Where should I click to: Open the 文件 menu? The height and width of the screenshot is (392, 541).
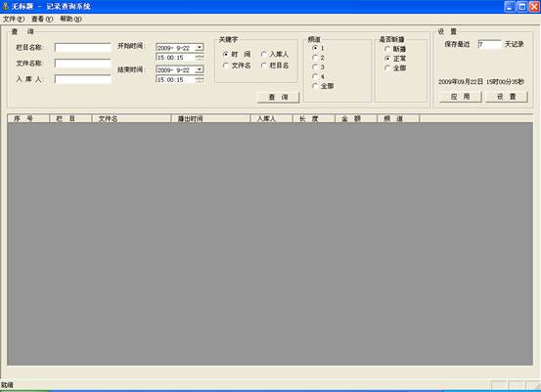coord(14,19)
